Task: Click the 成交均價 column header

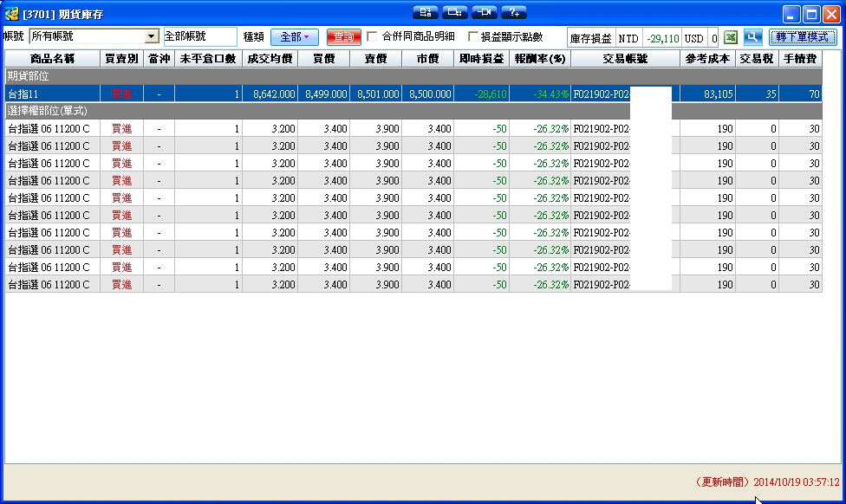Action: (270, 59)
